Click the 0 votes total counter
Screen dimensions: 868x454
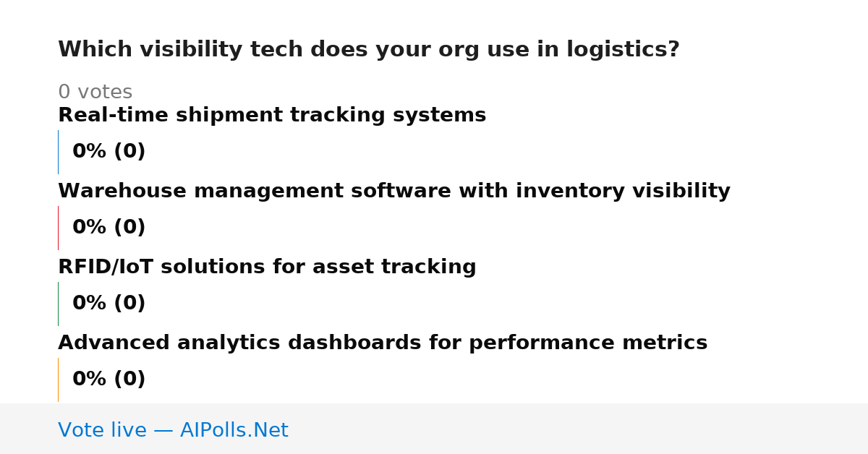[x=95, y=93]
